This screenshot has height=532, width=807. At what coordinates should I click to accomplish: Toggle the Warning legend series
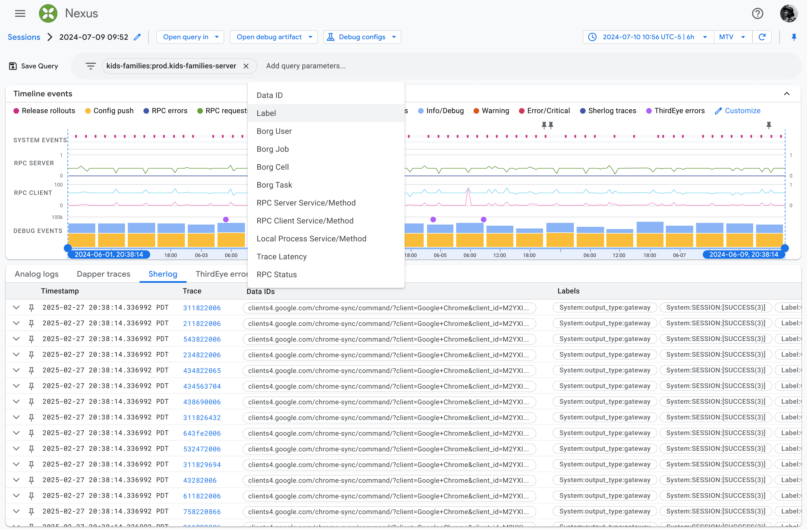point(491,111)
